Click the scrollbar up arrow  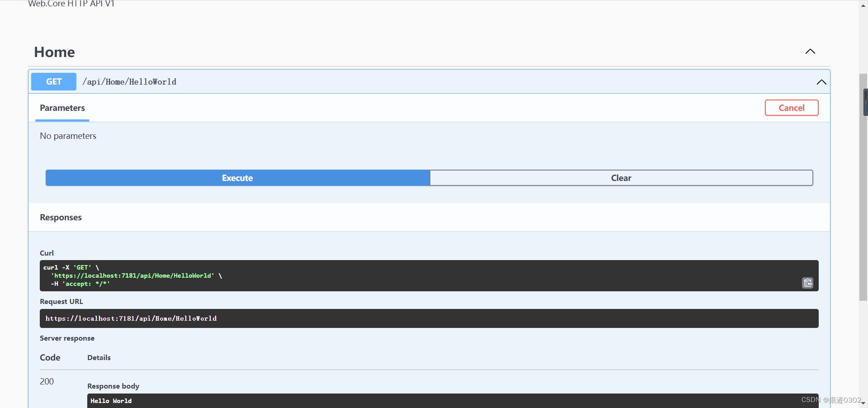pyautogui.click(x=863, y=5)
